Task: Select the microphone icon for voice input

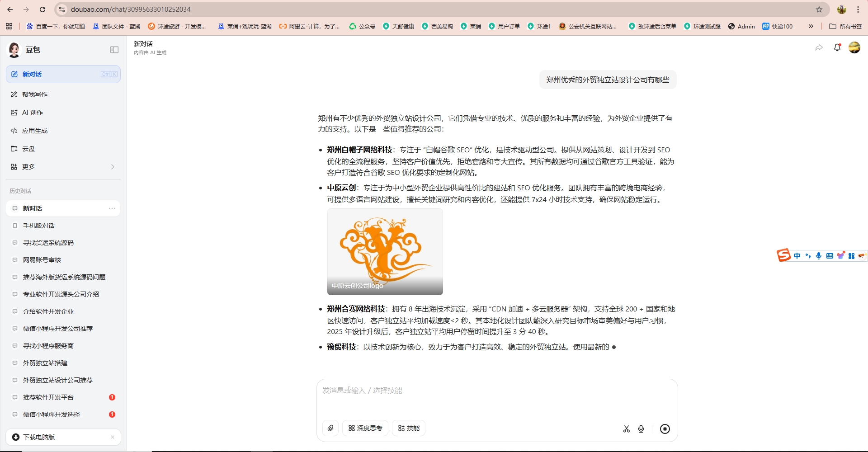Action: 641,428
